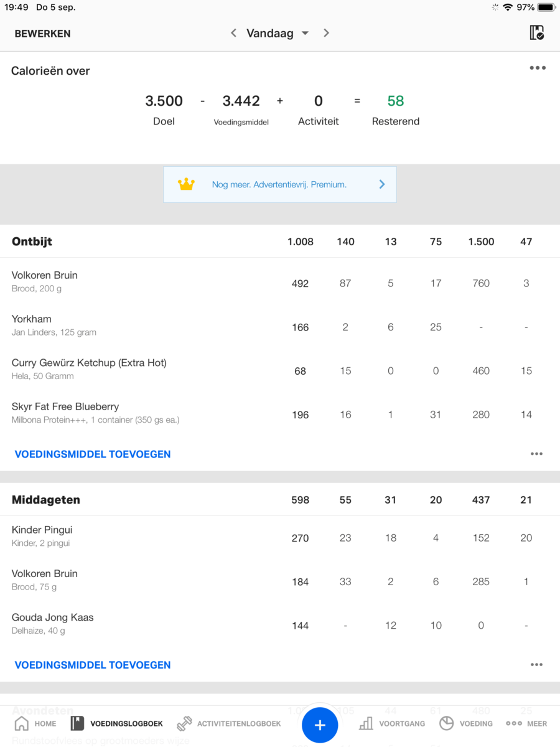Open Ontbijt meal options ellipsis
Image resolution: width=560 pixels, height=747 pixels.
click(536, 454)
